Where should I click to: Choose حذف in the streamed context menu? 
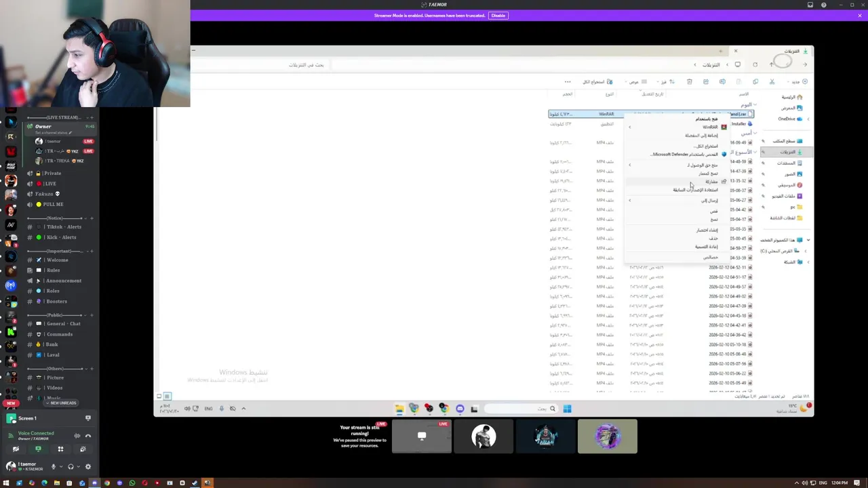(x=678, y=239)
